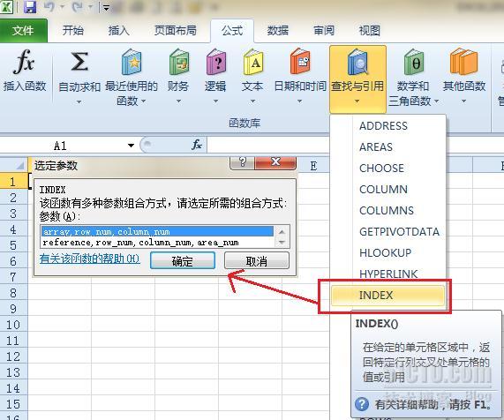Click the formula bar fx insert function icon
The height and width of the screenshot is (420, 504).
coord(197,145)
